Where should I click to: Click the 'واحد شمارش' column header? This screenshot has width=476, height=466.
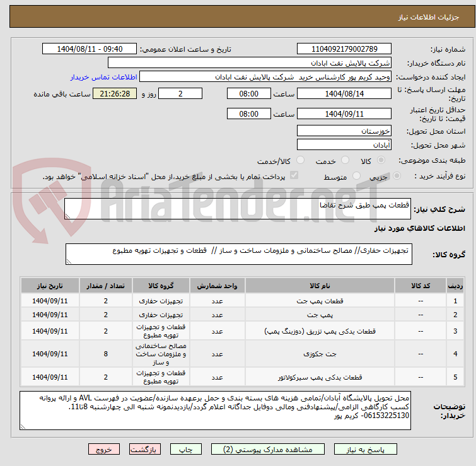(217, 286)
